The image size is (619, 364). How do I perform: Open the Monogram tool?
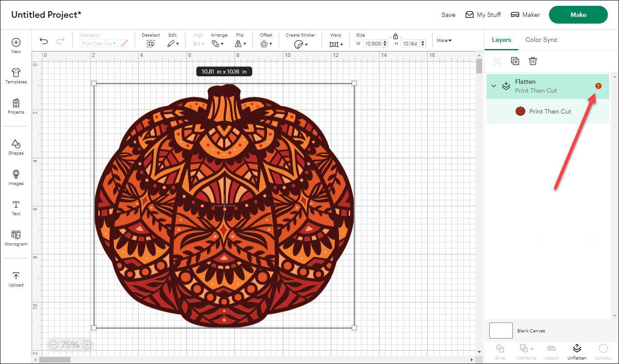(16, 238)
